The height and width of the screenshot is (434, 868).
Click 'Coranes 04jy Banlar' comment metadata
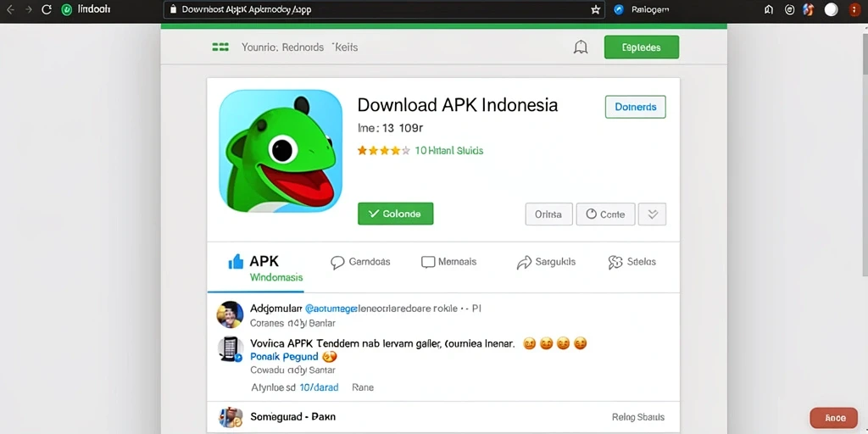coord(292,323)
